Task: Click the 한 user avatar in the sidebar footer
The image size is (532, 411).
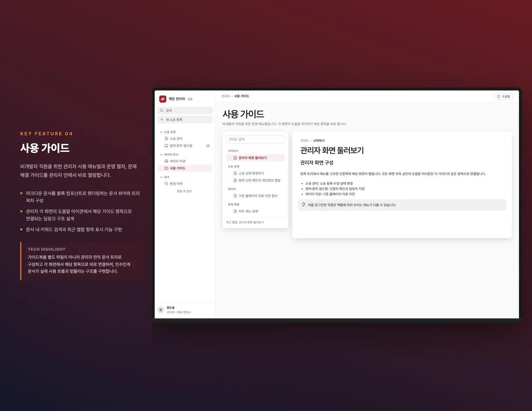Action: click(161, 310)
